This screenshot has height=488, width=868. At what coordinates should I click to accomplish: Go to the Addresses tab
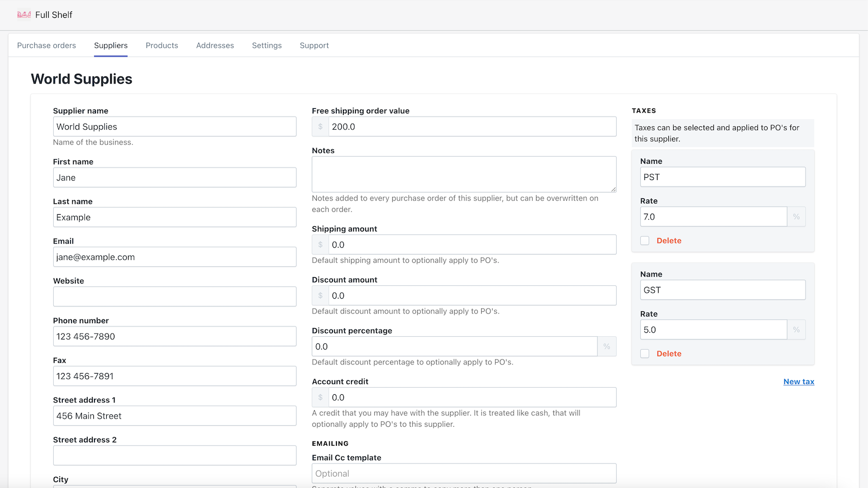pyautogui.click(x=215, y=46)
